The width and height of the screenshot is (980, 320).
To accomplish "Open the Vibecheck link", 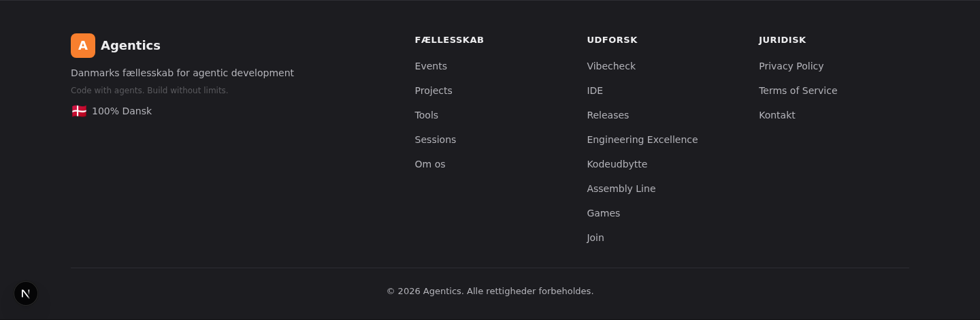I will pyautogui.click(x=611, y=66).
